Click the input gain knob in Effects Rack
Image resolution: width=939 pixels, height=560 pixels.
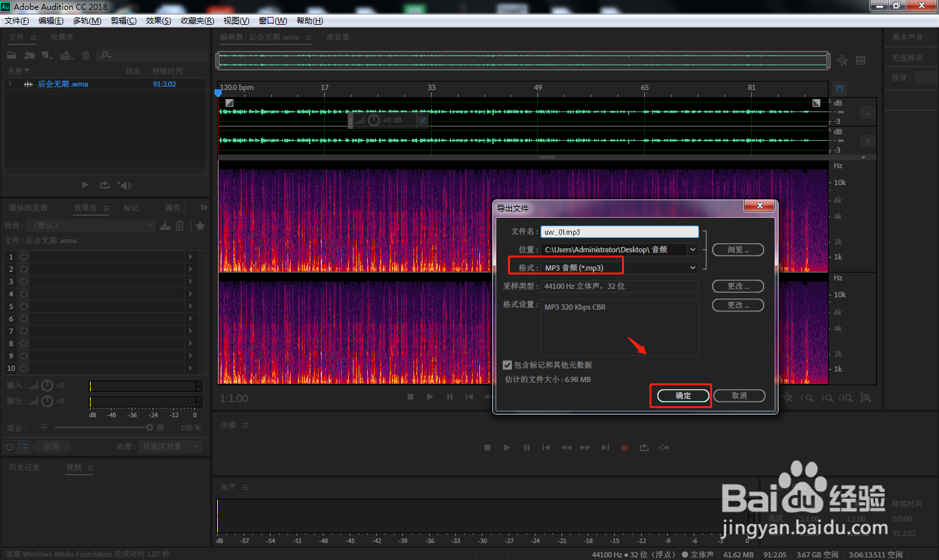point(47,385)
